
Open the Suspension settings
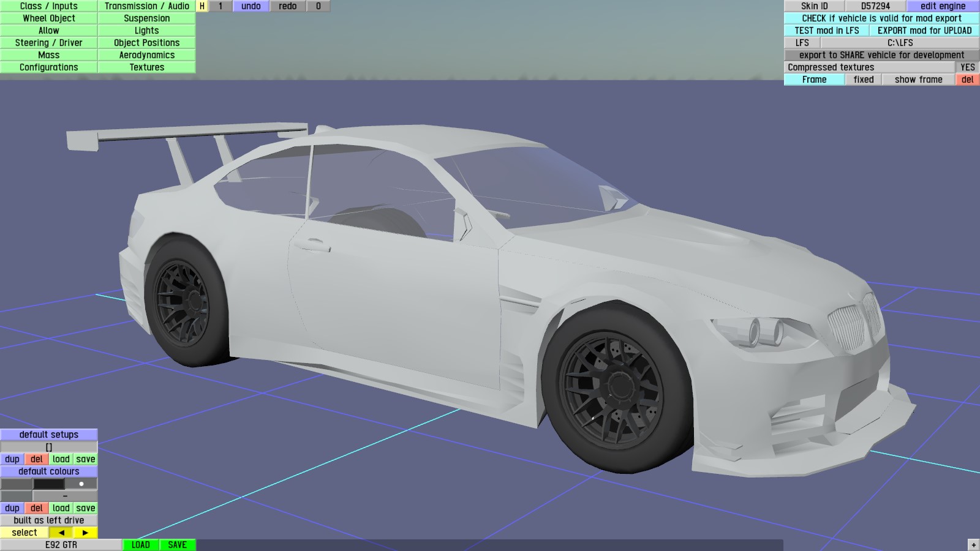pos(147,18)
